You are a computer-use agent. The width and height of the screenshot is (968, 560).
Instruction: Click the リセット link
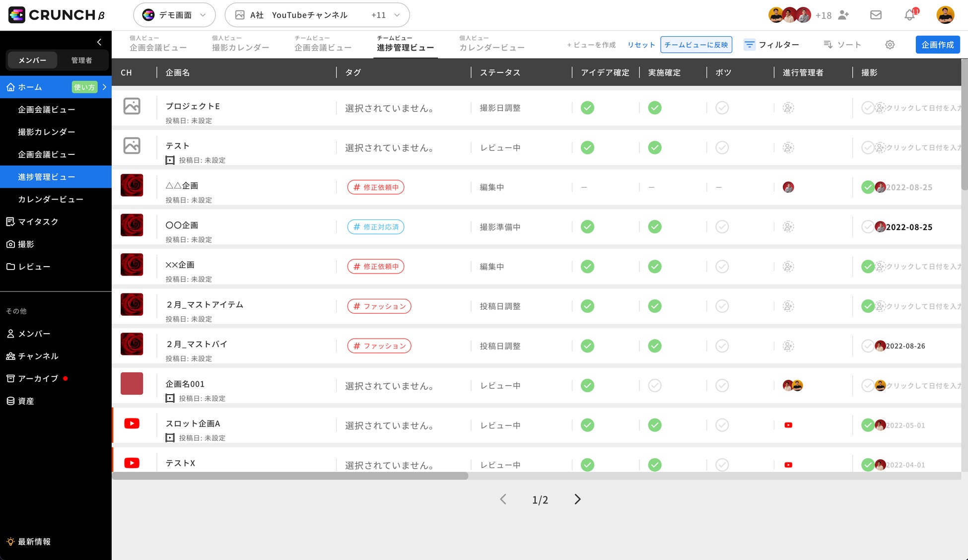[641, 45]
